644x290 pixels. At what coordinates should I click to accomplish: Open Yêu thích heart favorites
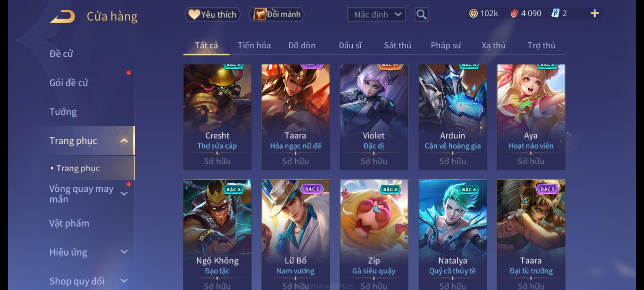213,14
